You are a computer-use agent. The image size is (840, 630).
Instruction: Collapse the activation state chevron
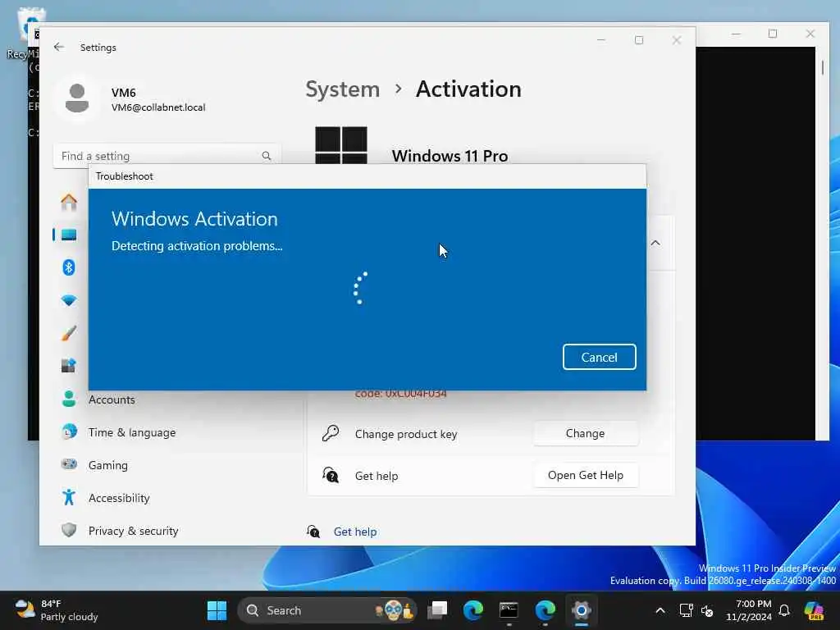pyautogui.click(x=655, y=243)
